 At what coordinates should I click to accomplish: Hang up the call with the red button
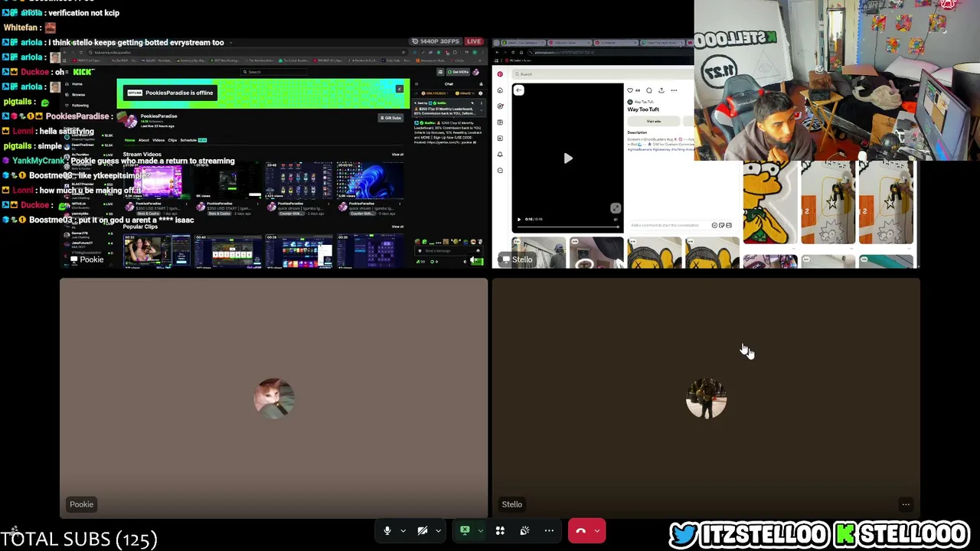point(580,530)
